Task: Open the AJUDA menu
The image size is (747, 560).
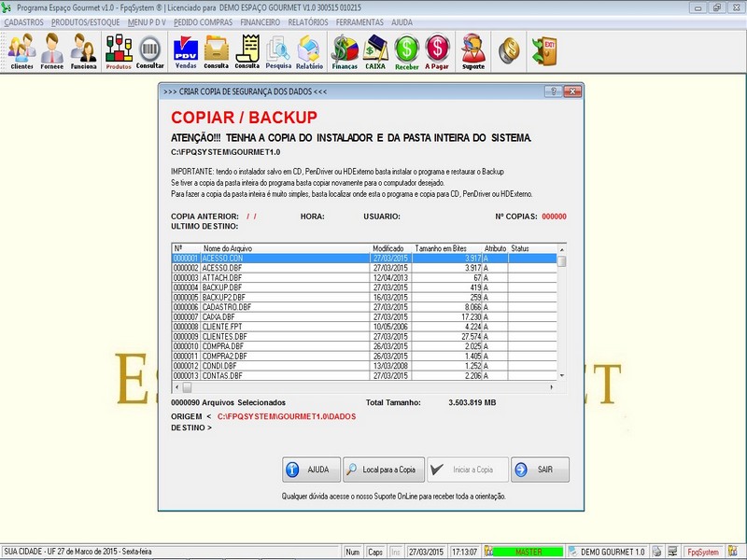Action: [402, 22]
